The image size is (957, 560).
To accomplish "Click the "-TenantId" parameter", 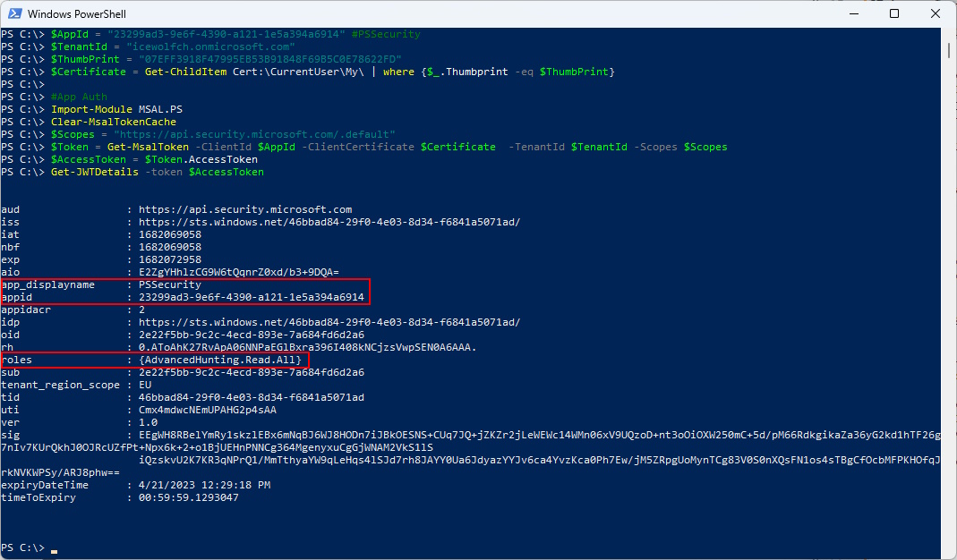I will (536, 147).
